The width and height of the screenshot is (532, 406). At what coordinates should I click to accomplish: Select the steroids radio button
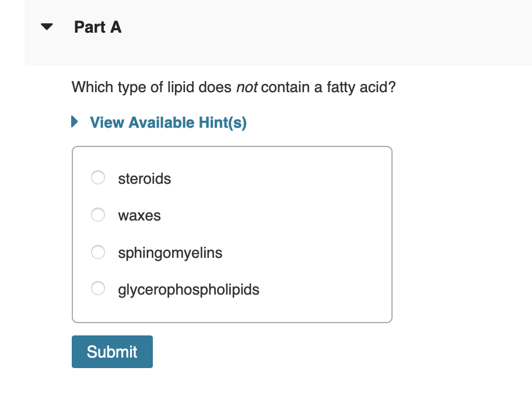coord(98,177)
